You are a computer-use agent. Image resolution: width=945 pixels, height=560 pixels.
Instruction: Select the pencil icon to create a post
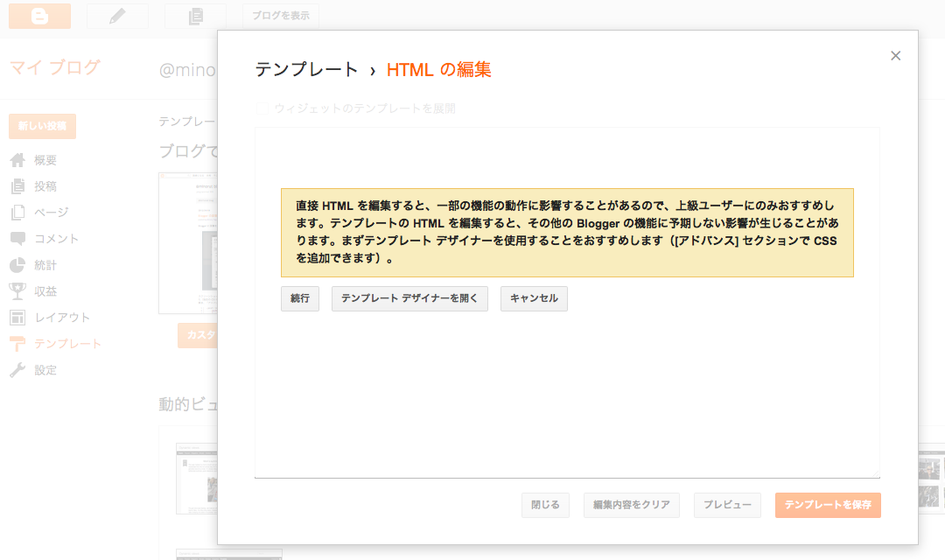point(117,16)
